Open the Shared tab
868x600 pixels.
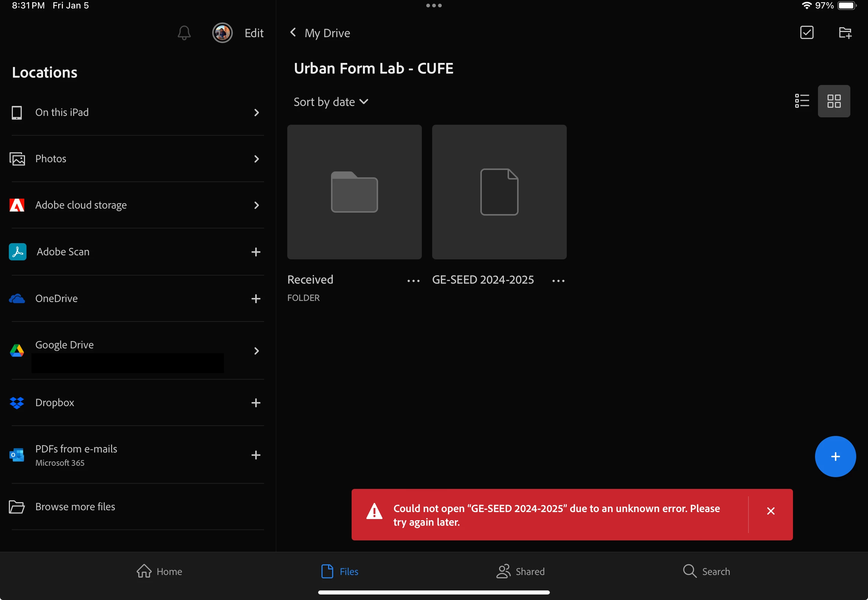(520, 571)
